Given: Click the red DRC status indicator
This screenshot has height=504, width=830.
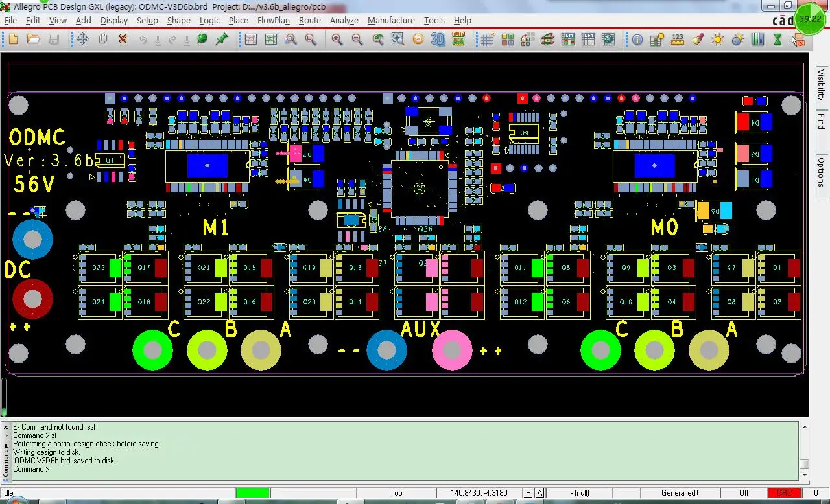Looking at the screenshot, I should 785,493.
